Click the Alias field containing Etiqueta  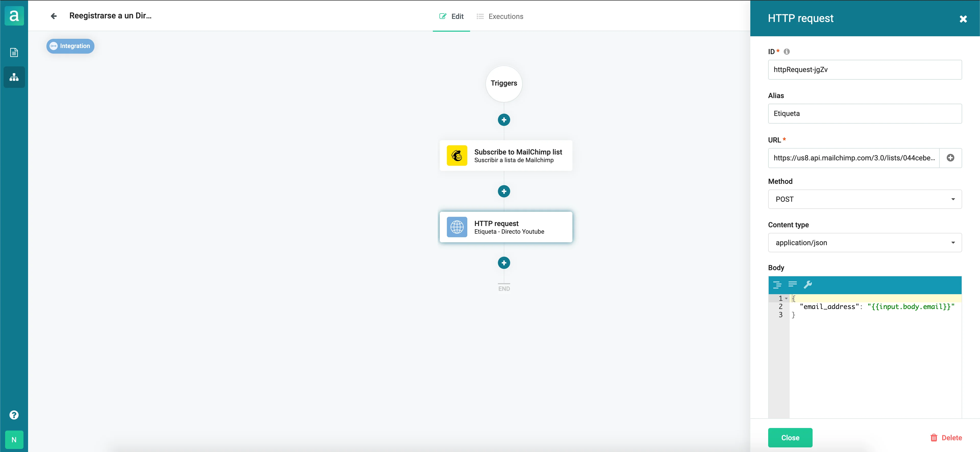pyautogui.click(x=864, y=113)
